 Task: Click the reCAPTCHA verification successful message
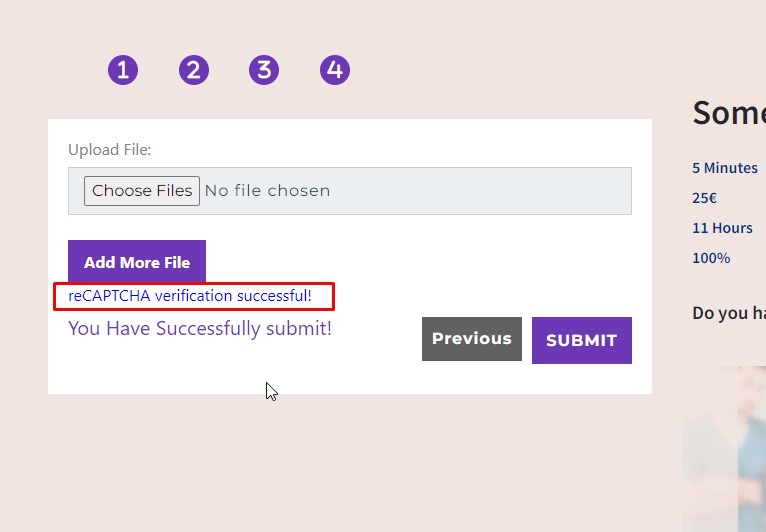[x=190, y=296]
